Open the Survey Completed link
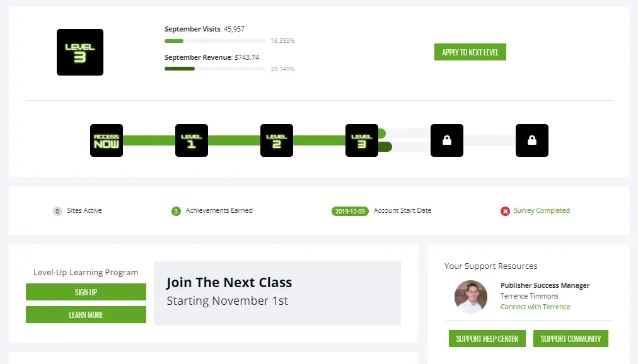This screenshot has height=364, width=638. (541, 210)
